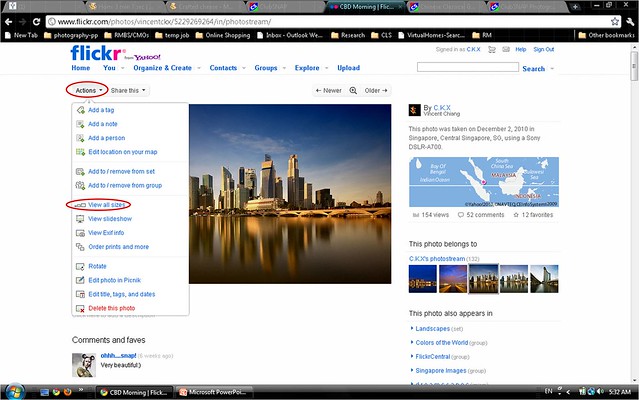Click the Singapore location map
The width and height of the screenshot is (639, 400).
tap(484, 182)
